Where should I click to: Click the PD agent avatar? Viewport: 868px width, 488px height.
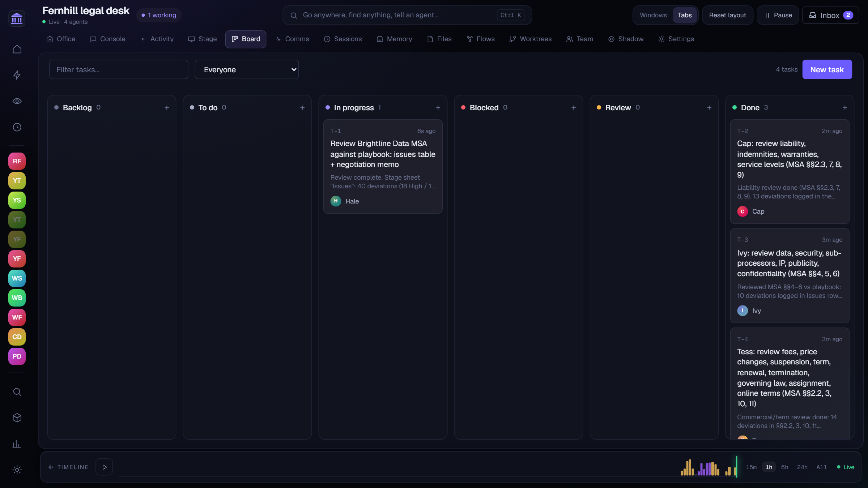17,356
